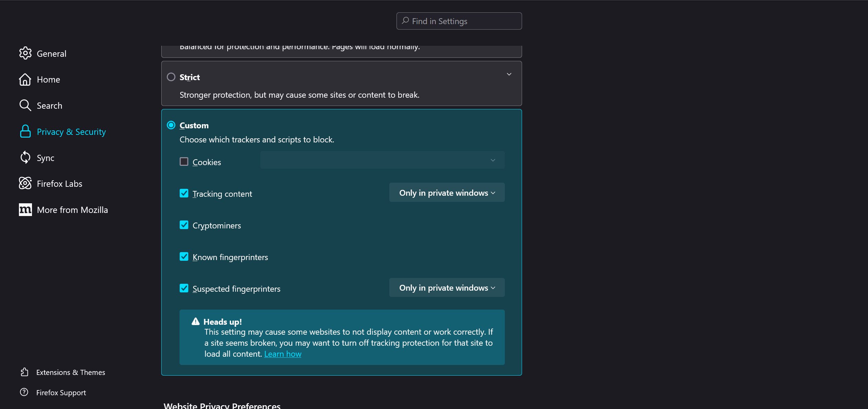Click the More from Mozilla logo icon
The width and height of the screenshot is (868, 409).
(x=25, y=209)
